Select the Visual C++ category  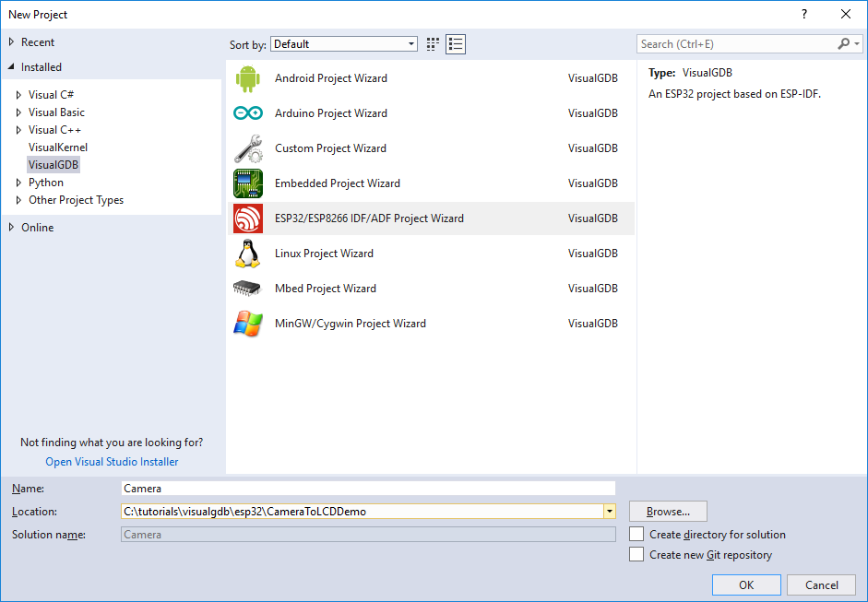[54, 130]
